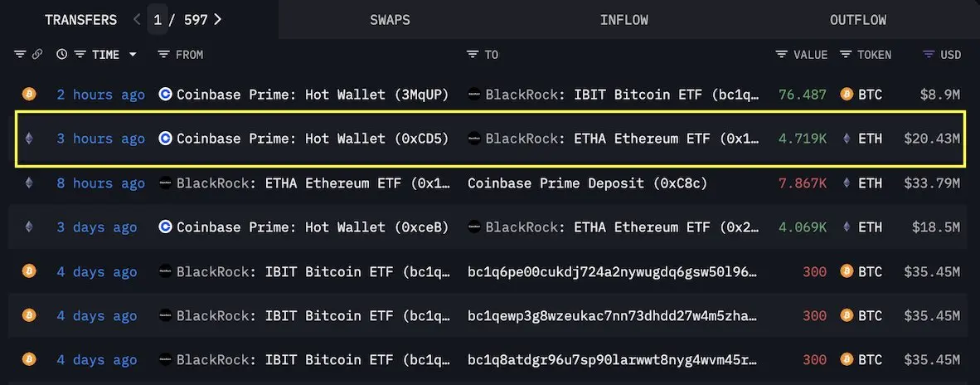
Task: Click Bitcoin icon in 2 hours ago row
Action: [x=29, y=95]
